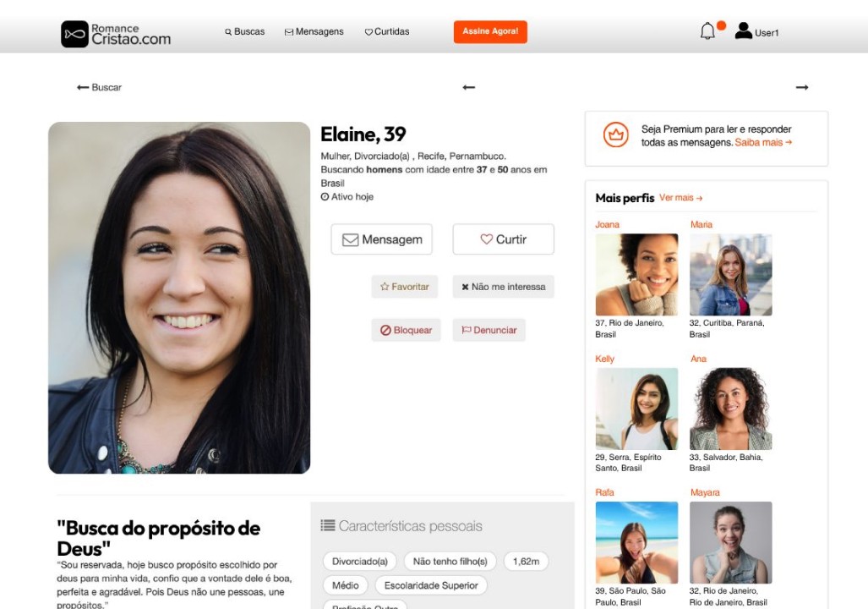The image size is (868, 609).
Task: Go to the previous profile using the left arrow
Action: (469, 87)
